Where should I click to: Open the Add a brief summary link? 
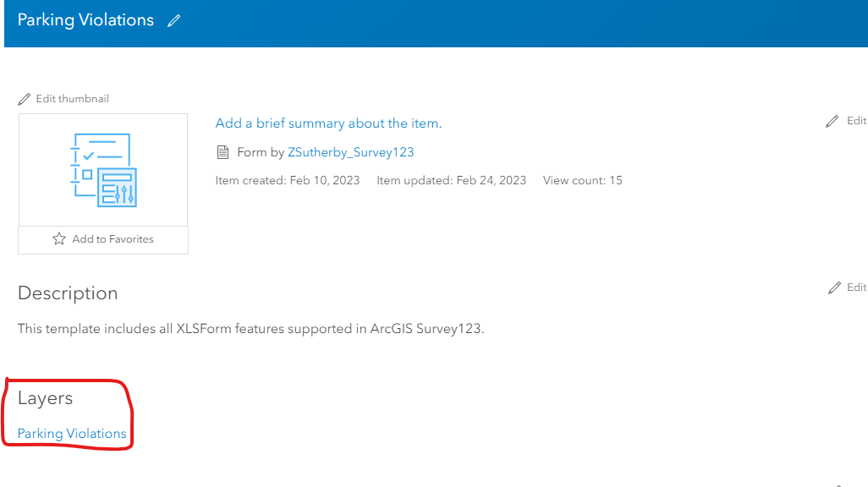(x=328, y=123)
